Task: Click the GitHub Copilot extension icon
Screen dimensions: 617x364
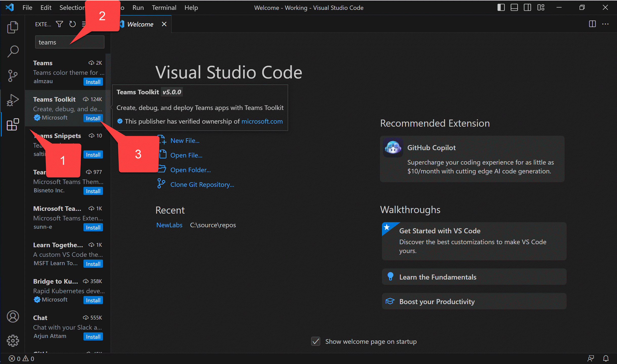Action: (x=393, y=147)
